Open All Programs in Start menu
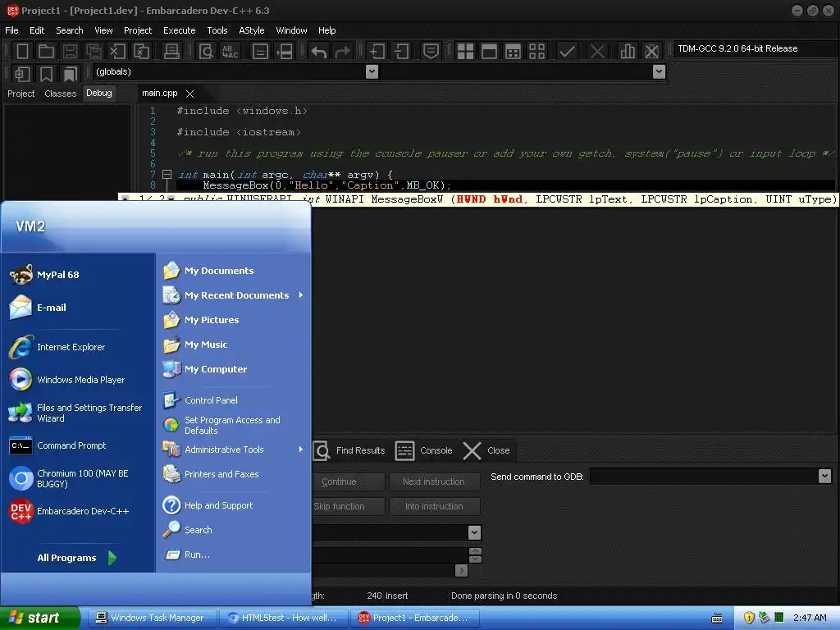The image size is (840, 630). (x=76, y=558)
